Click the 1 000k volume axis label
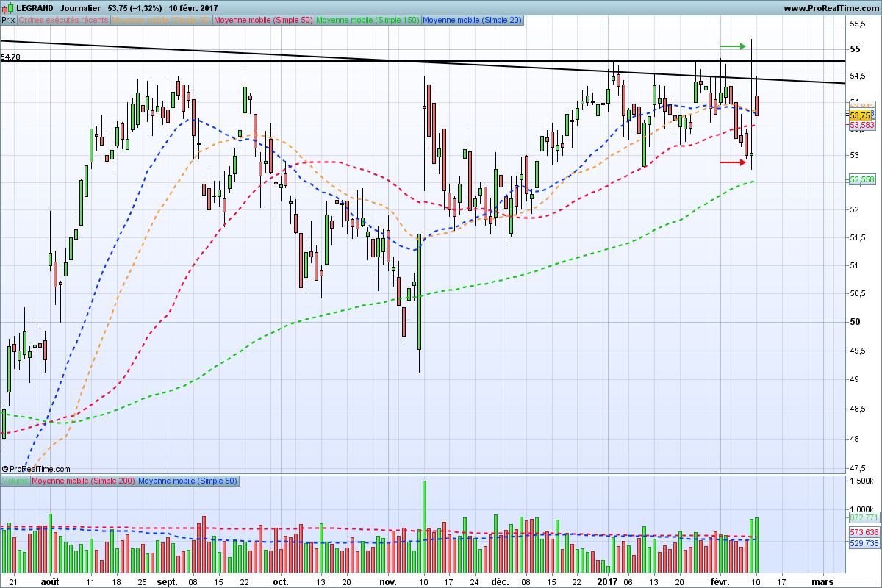Screen dimensions: 882x588 click(861, 509)
